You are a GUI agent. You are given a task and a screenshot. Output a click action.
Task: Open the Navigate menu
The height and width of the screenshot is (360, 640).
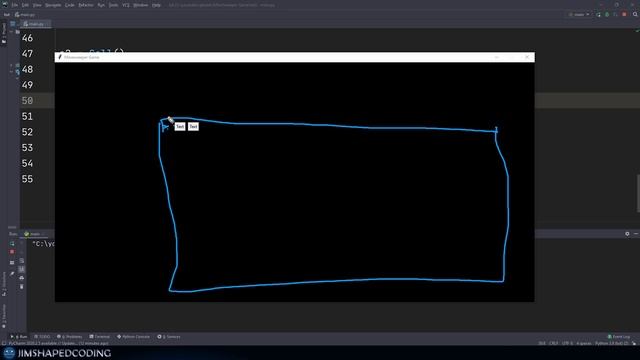tap(53, 5)
